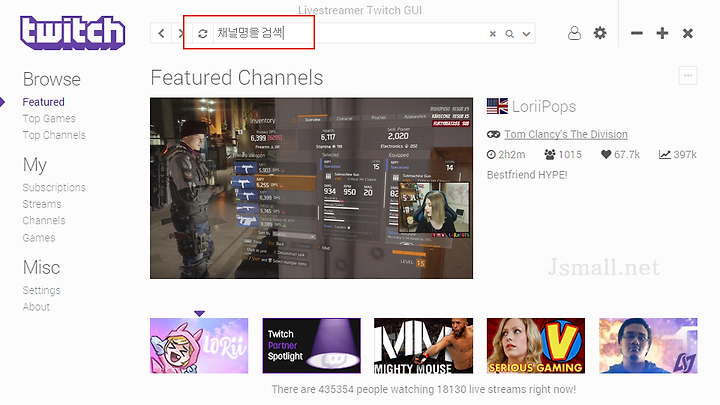The image size is (720, 405).
Task: Go back with the left arrow button
Action: 161,34
